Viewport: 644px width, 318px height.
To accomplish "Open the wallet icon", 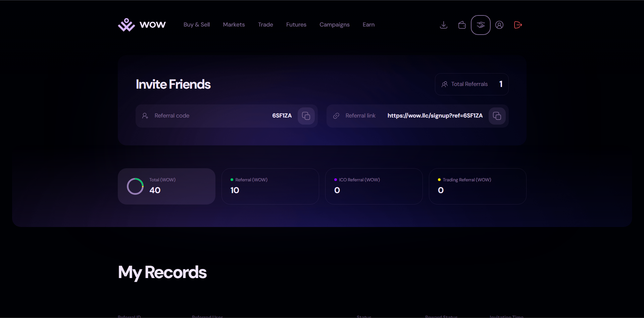I will 461,25.
